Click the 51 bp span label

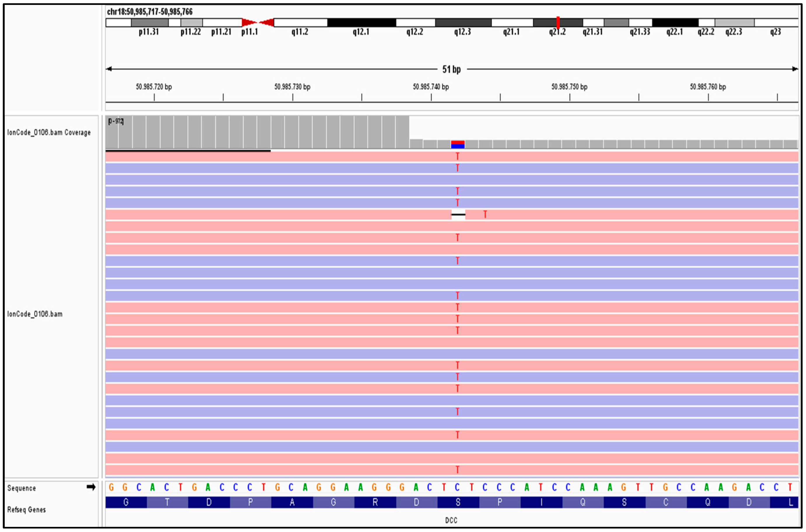pyautogui.click(x=451, y=70)
